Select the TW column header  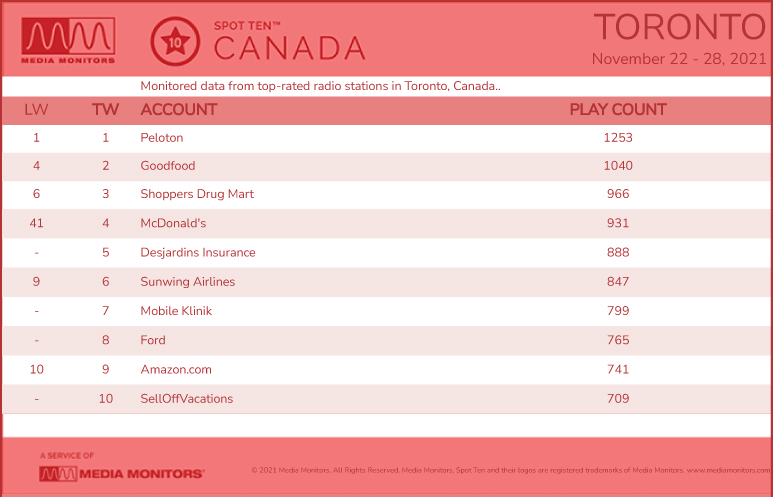105,109
